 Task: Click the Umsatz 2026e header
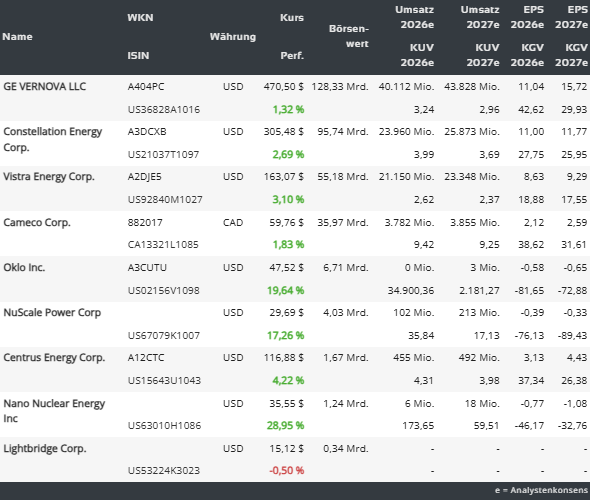click(414, 17)
